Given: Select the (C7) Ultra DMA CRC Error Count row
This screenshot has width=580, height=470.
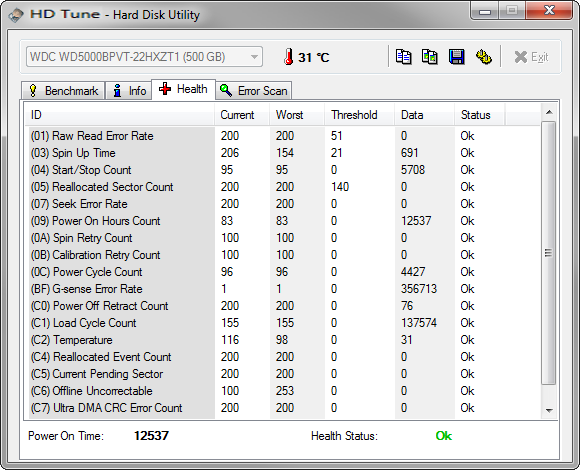Looking at the screenshot, I should [283, 408].
